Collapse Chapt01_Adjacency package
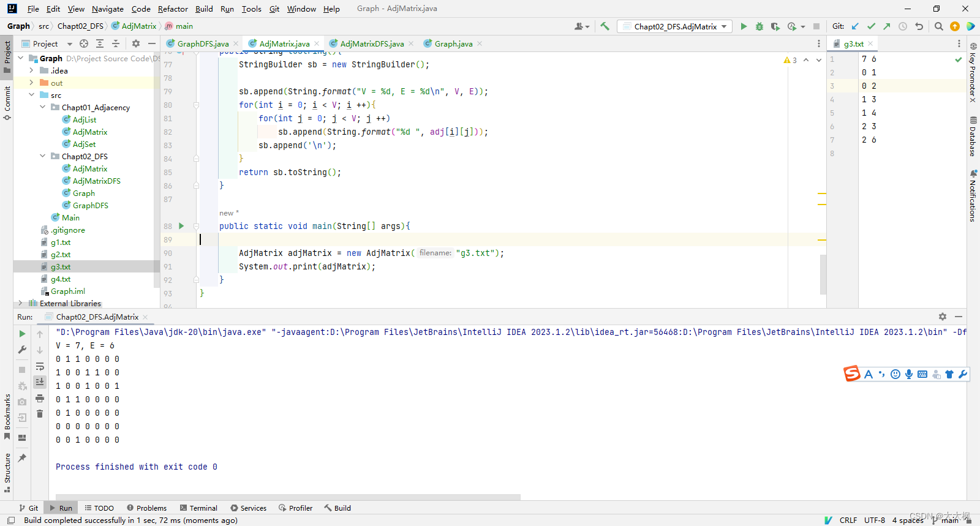 click(43, 107)
